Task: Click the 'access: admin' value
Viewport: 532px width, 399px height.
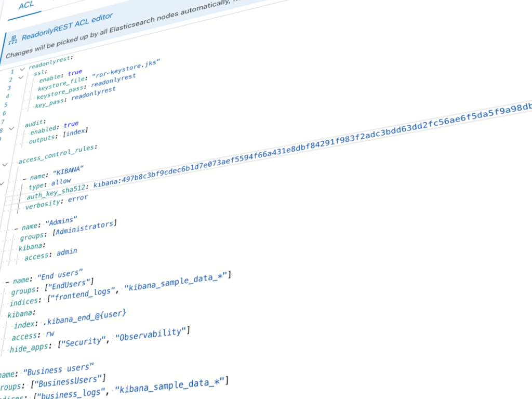Action: [x=67, y=252]
